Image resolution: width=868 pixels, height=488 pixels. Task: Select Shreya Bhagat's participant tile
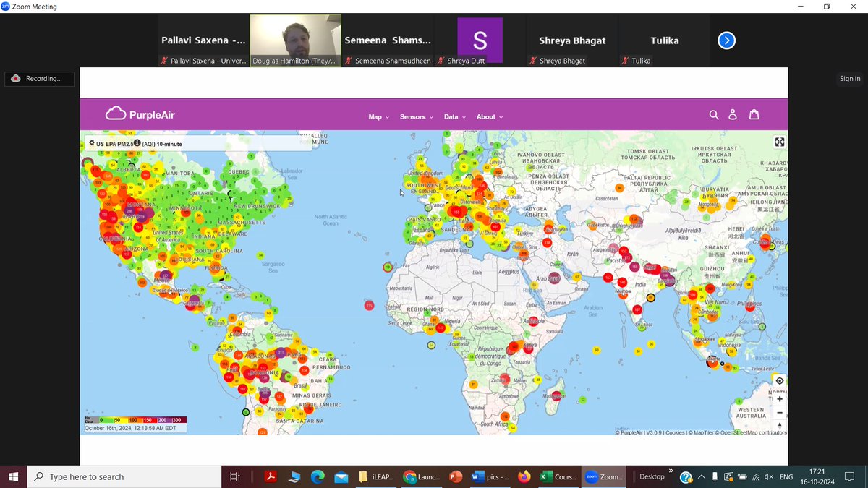pos(572,40)
